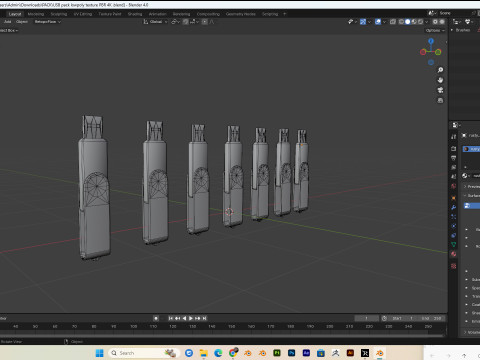Image resolution: width=480 pixels, height=360 pixels.
Task: Toggle Show Overlays button
Action: click(378, 22)
